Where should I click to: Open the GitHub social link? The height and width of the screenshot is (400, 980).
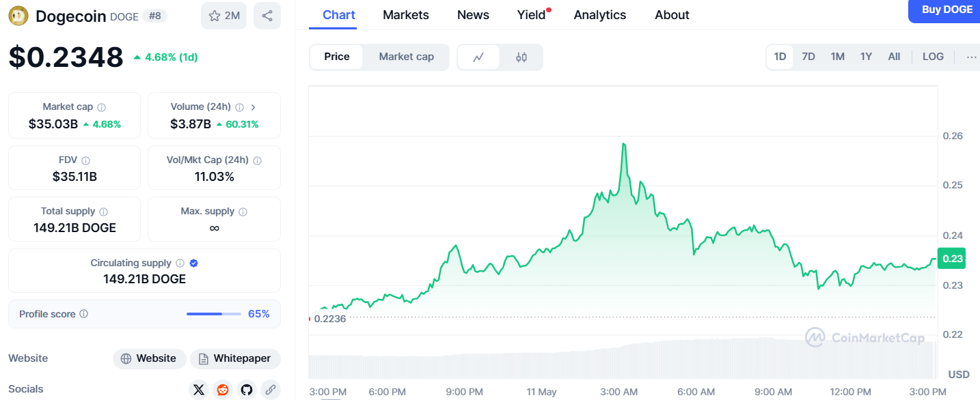click(247, 390)
